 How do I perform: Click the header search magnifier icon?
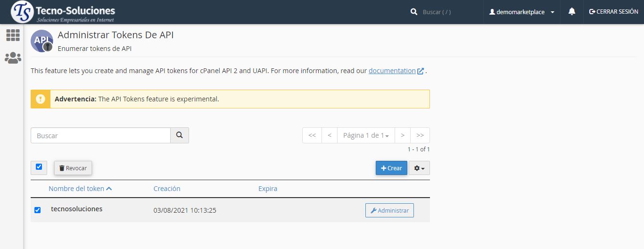point(414,12)
